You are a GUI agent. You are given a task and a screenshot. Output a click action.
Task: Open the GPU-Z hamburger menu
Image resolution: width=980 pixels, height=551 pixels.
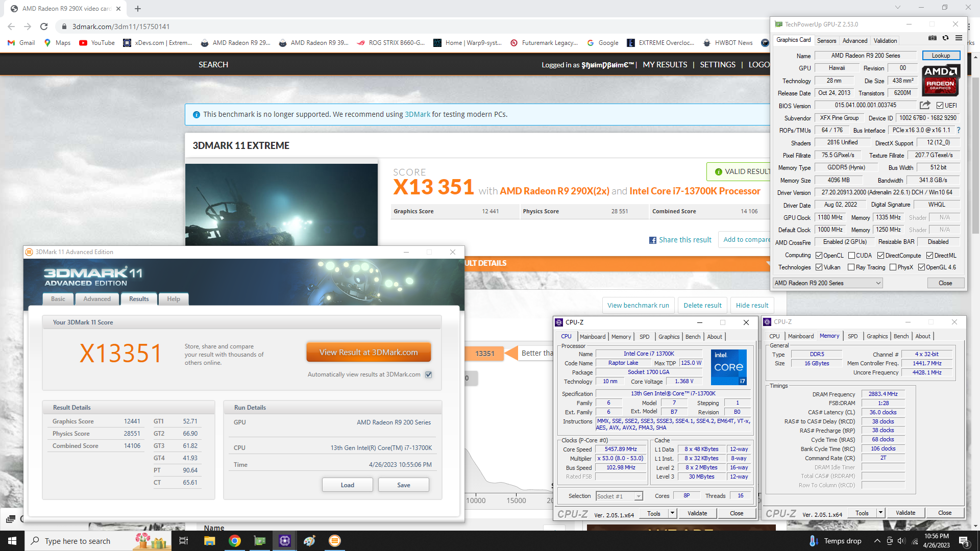pyautogui.click(x=959, y=38)
